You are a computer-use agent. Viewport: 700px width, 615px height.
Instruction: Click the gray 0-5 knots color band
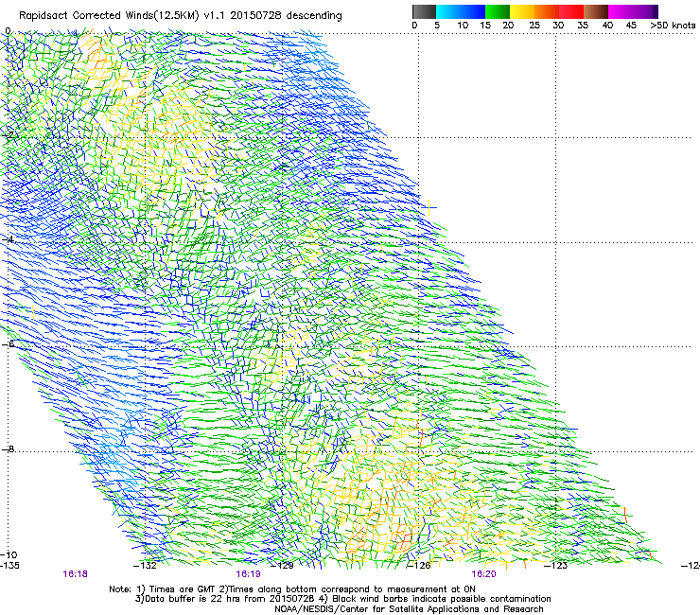424,11
